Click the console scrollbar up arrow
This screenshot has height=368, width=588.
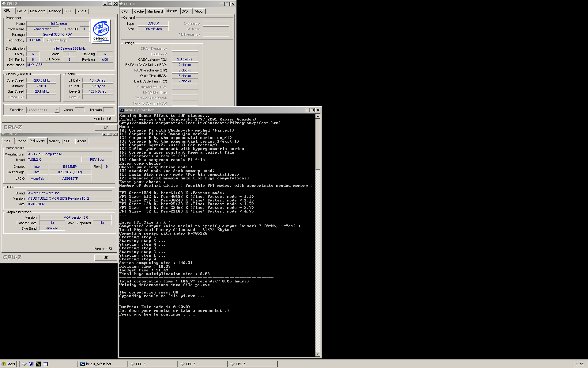point(318,116)
